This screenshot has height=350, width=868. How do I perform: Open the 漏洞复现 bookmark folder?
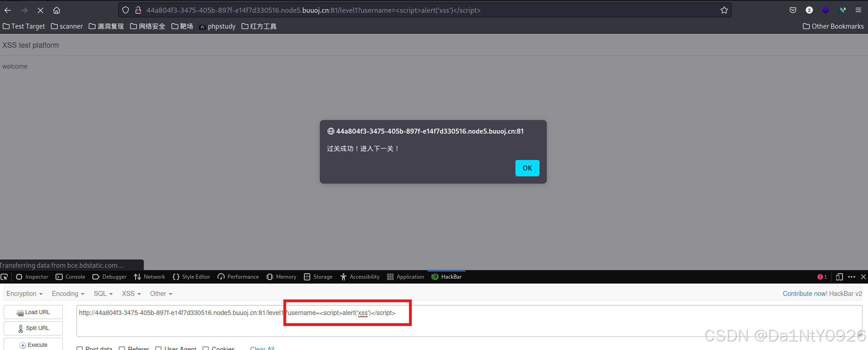click(x=106, y=26)
